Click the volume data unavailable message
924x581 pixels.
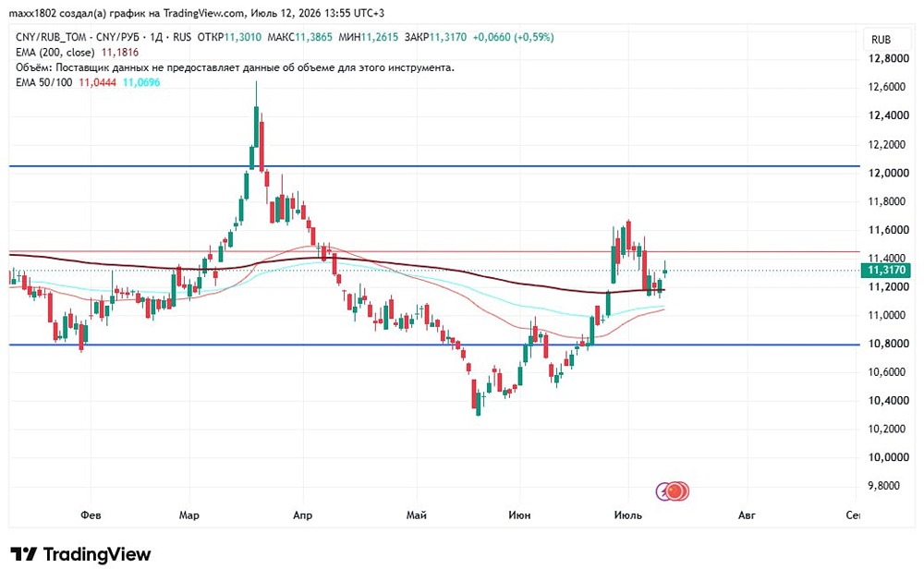coord(235,67)
